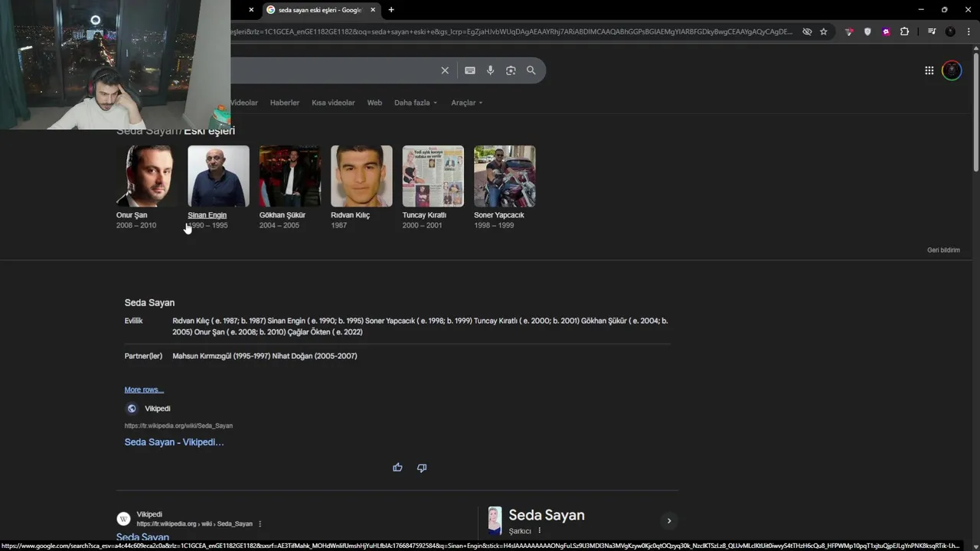Image resolution: width=980 pixels, height=551 pixels.
Task: Click the Seda Sayan snippet heading
Action: pyautogui.click(x=150, y=303)
